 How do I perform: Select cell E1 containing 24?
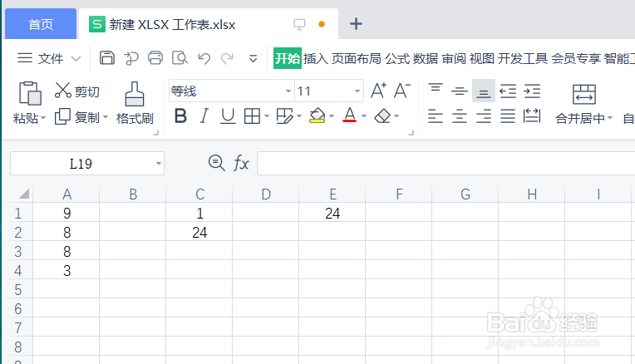coord(332,213)
